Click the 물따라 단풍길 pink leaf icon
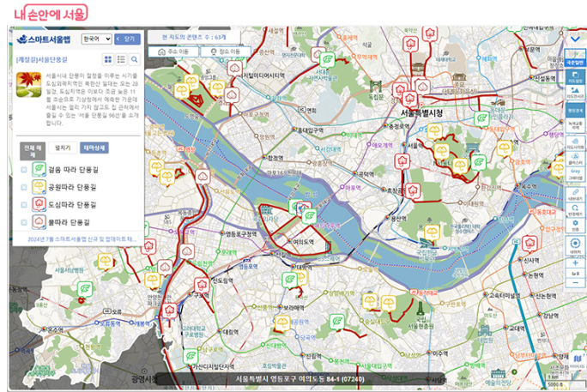The height and width of the screenshot is (392, 587). (x=39, y=222)
